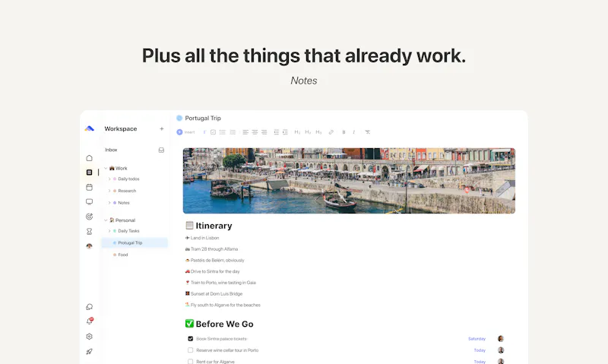Toggle bold formatting
The height and width of the screenshot is (364, 608).
click(344, 132)
